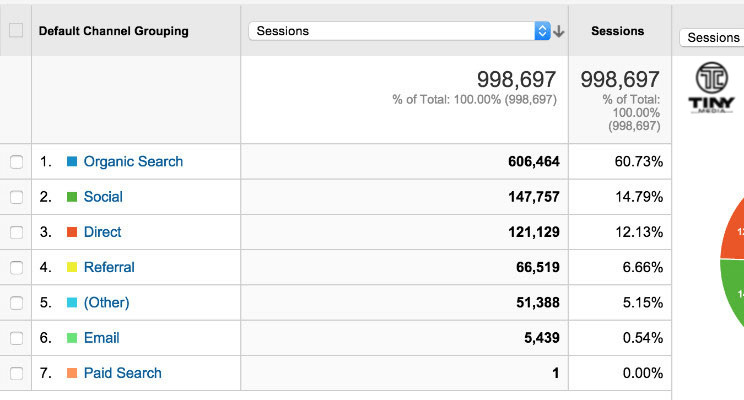Open the Social channel link

pos(103,197)
